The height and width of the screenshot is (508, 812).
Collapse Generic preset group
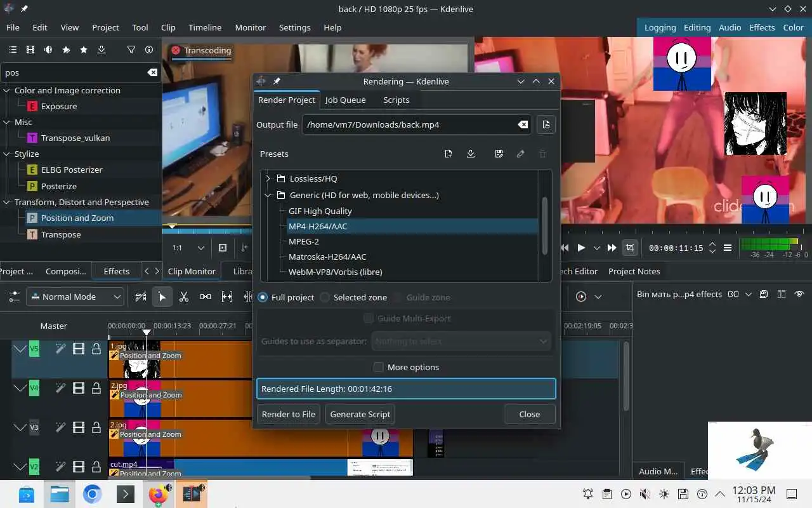tap(268, 195)
